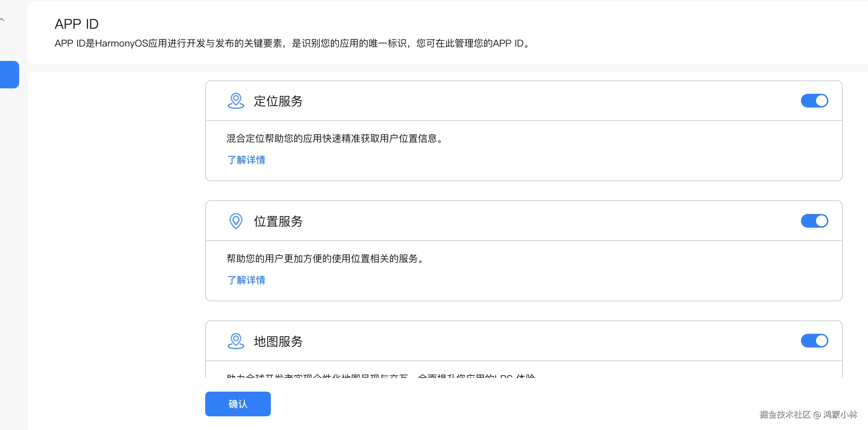Screen dimensions: 868x430
Task: Expand the 定位服务 card header
Action: click(278, 101)
